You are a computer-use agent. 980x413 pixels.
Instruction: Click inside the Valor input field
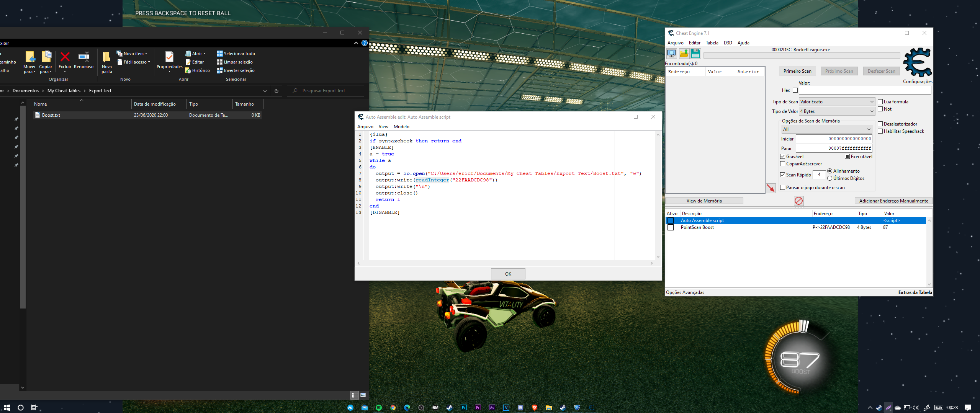[x=865, y=90]
